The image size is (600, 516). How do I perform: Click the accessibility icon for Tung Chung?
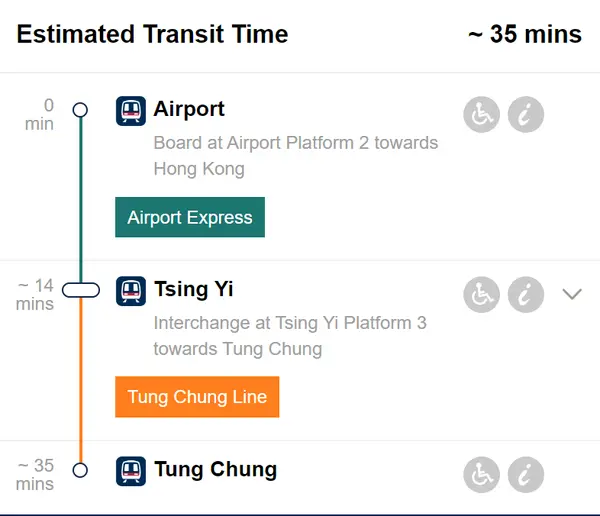[481, 475]
